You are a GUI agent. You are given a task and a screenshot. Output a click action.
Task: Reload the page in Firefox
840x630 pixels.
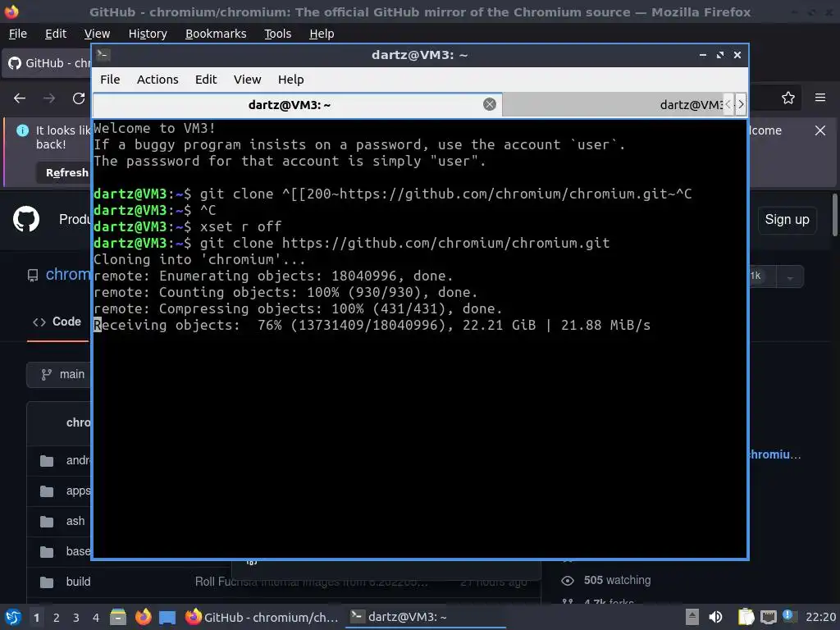click(79, 98)
